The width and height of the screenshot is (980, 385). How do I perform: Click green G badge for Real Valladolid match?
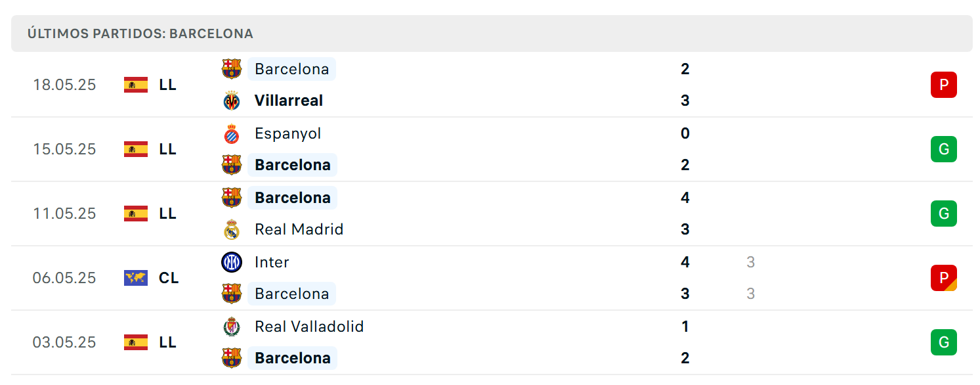point(944,342)
